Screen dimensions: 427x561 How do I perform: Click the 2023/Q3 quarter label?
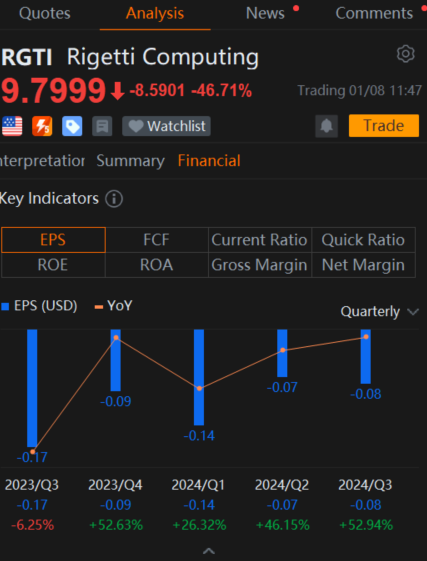(32, 485)
